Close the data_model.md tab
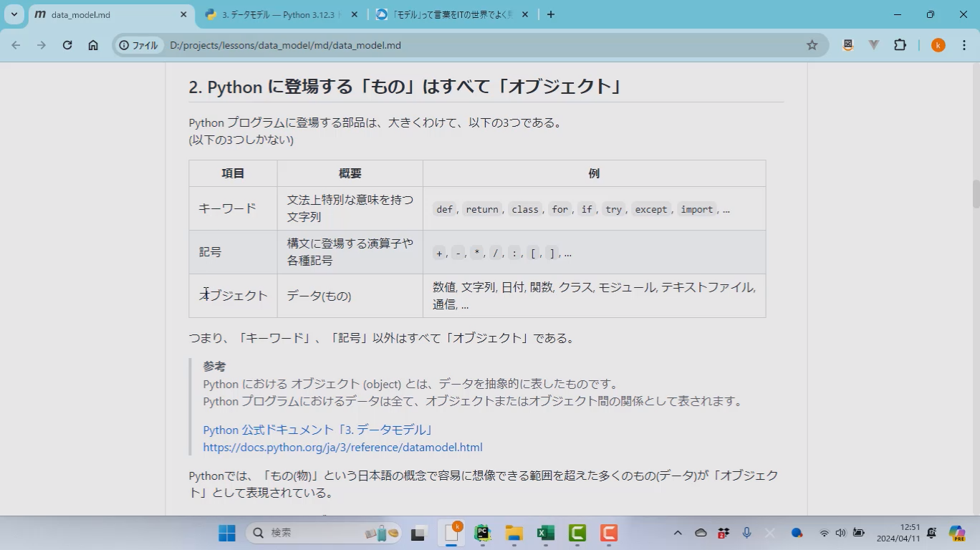 183,14
